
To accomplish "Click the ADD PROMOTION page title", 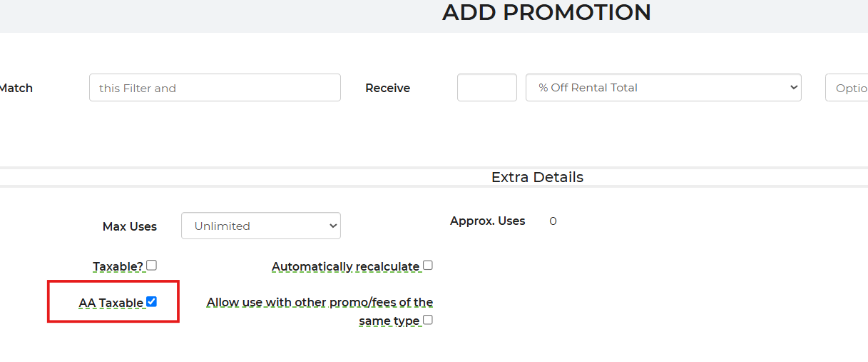I will click(x=546, y=12).
